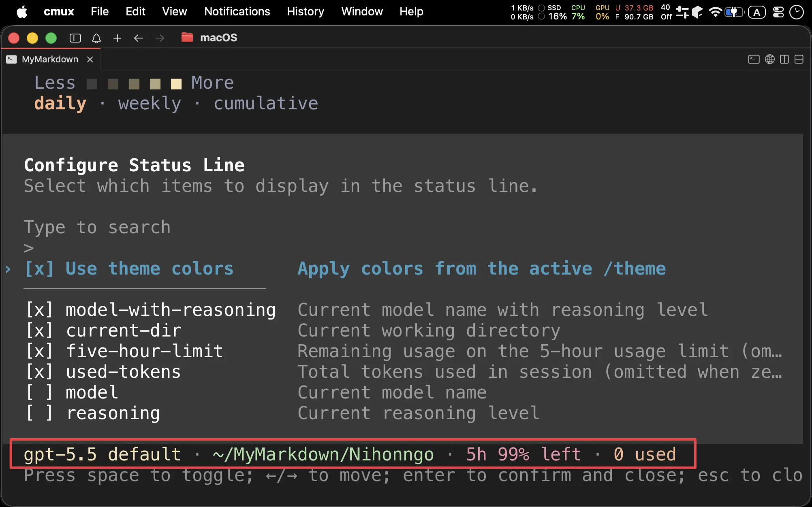
Task: Enable the reasoning checkbox
Action: point(39,413)
